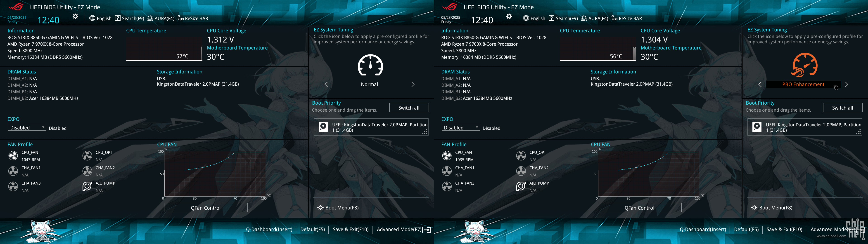Click disk icon of left boot entry
Screen dimensions: 868x244
click(323, 127)
